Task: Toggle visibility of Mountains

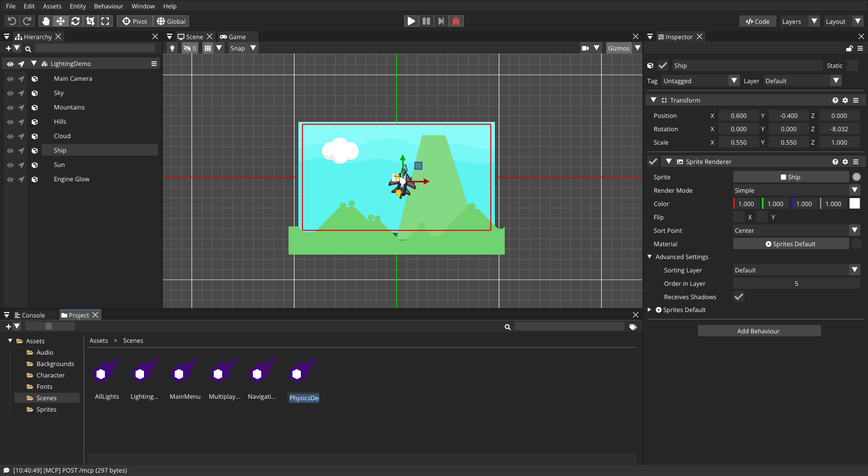Action: tap(10, 107)
